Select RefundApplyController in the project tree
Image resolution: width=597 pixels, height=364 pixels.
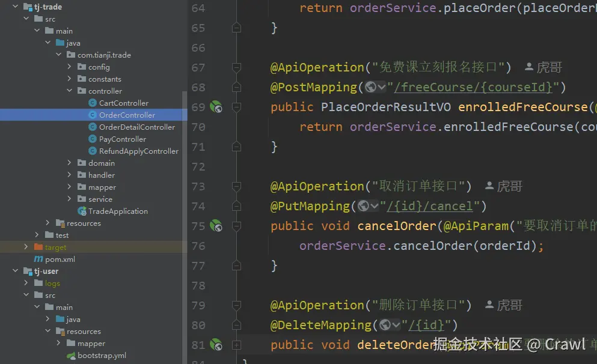tap(139, 151)
